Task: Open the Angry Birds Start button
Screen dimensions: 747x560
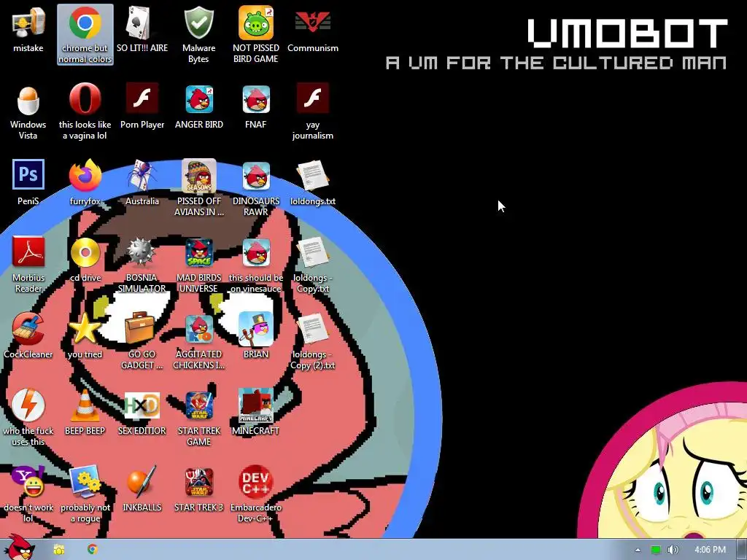Action: click(x=18, y=548)
